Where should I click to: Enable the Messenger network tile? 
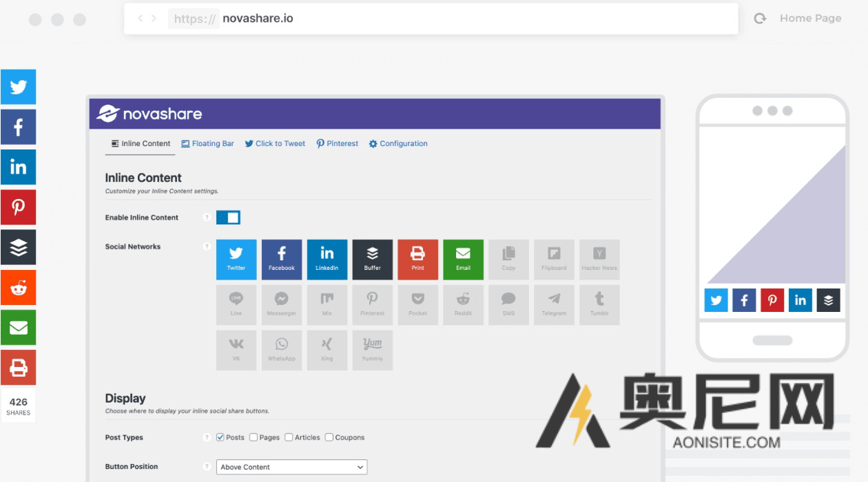282,305
